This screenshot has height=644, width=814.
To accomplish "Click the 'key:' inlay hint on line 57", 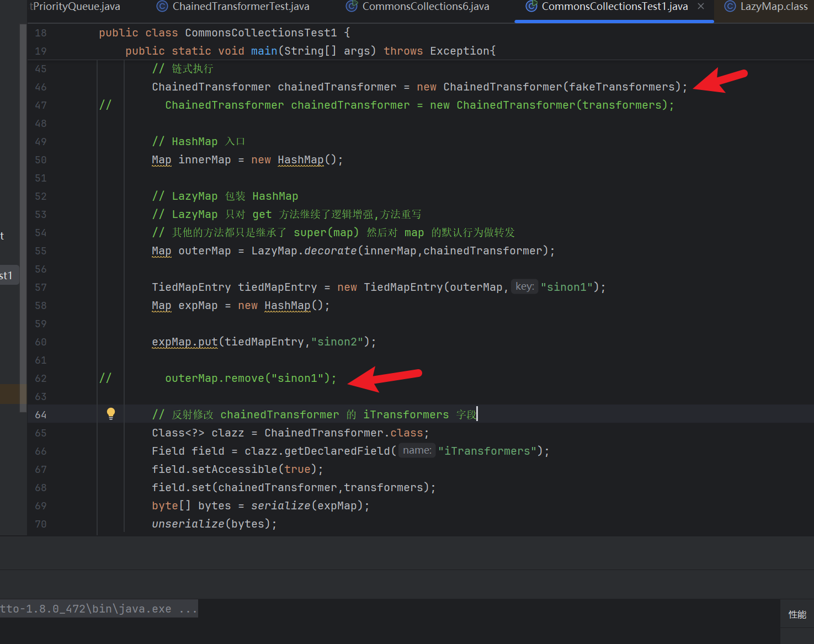I will point(524,286).
